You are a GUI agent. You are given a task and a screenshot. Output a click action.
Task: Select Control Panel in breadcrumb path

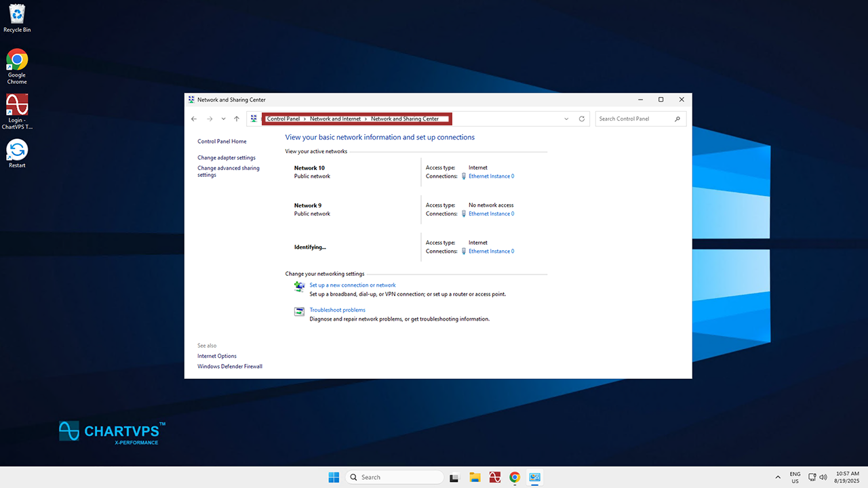click(283, 119)
